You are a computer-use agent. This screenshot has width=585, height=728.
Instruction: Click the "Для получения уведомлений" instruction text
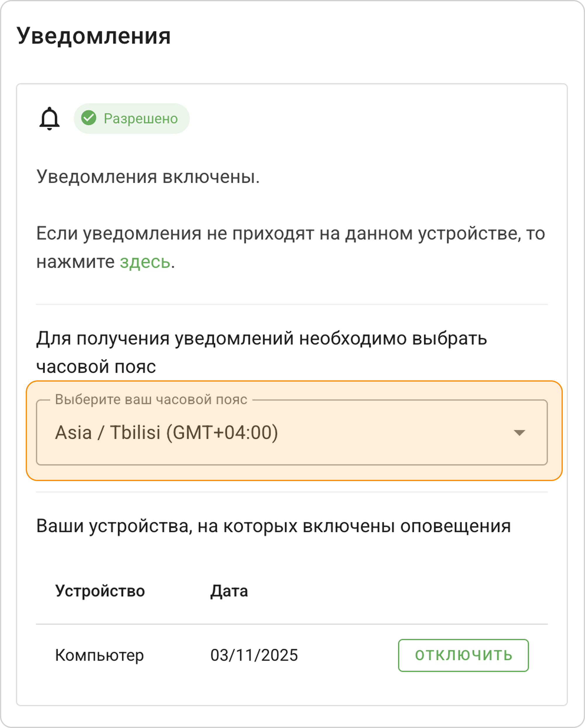pos(261,338)
